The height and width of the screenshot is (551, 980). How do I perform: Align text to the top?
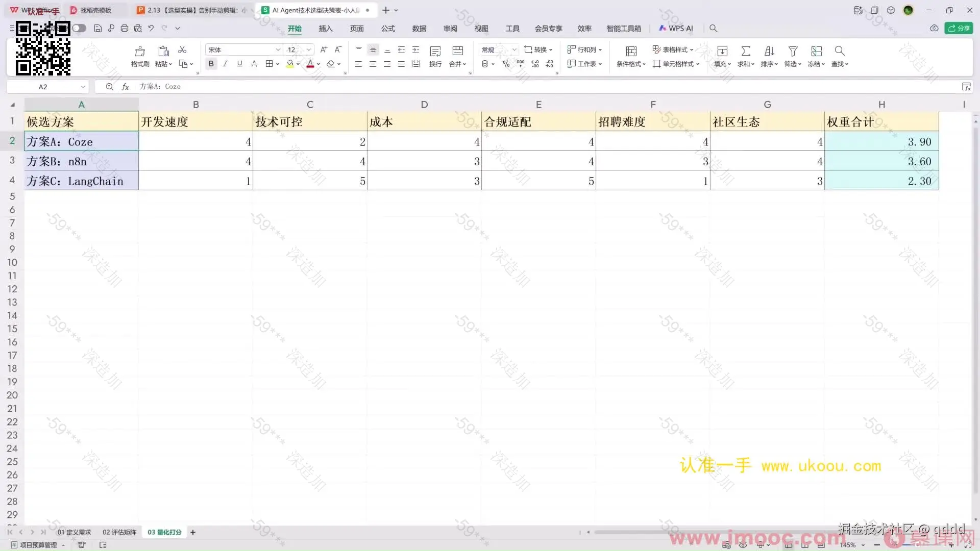coord(359,49)
